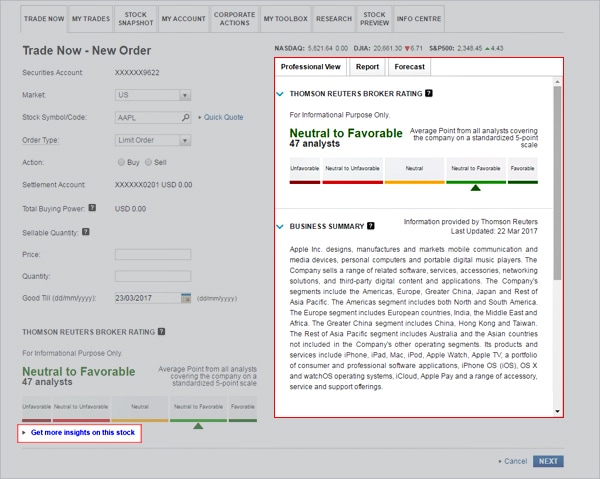The height and width of the screenshot is (479, 600).
Task: Click help icon beside Sellable Quantity
Action: tap(86, 232)
